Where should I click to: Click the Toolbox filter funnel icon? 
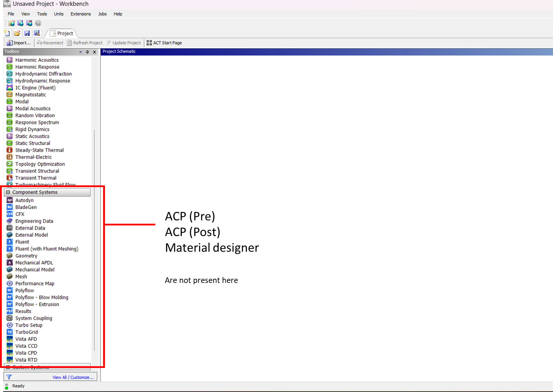click(x=9, y=377)
